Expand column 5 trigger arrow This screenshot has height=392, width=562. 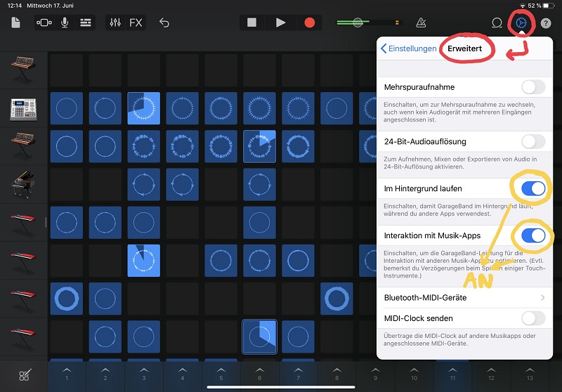(x=221, y=374)
